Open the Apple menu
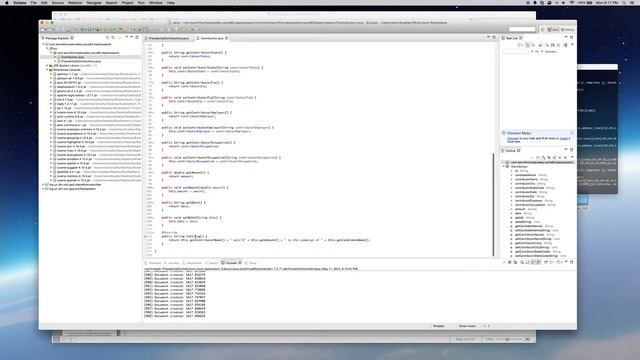640x360 pixels. pyautogui.click(x=7, y=3)
